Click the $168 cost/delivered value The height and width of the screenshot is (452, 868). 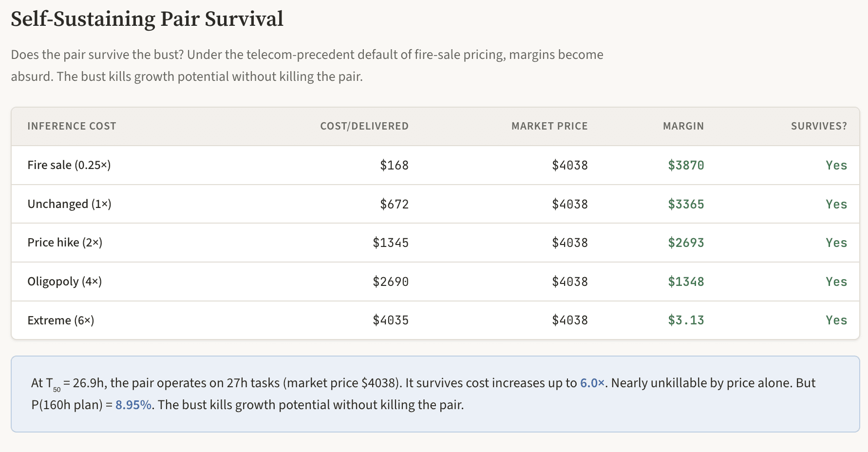tap(394, 165)
